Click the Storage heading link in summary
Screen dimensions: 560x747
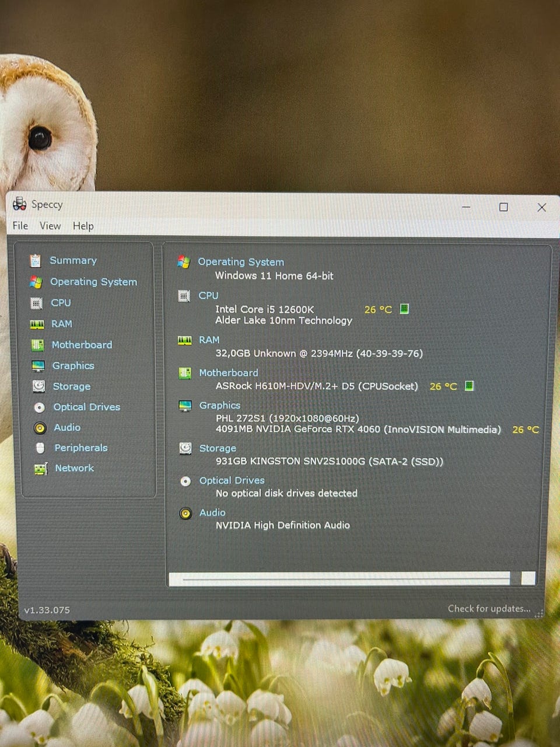click(218, 448)
